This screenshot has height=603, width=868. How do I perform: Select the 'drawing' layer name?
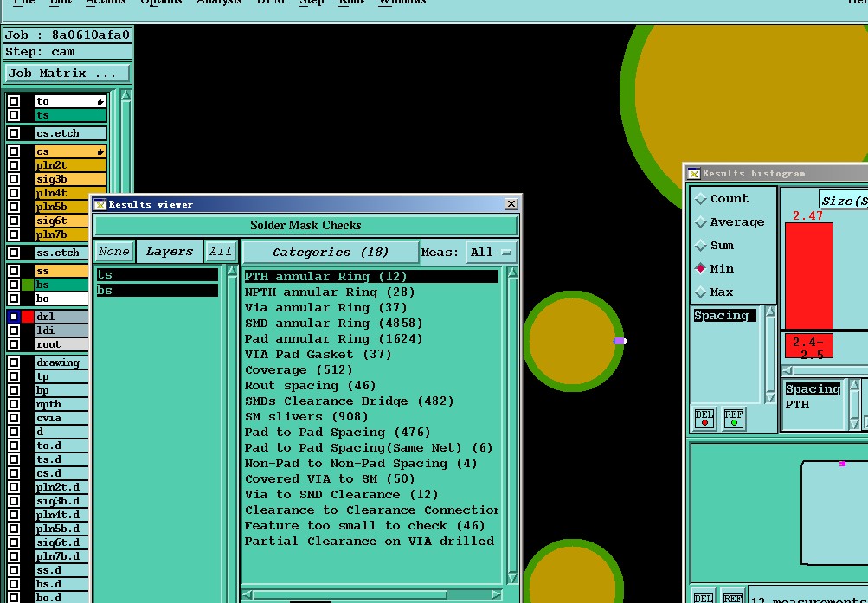[62, 362]
